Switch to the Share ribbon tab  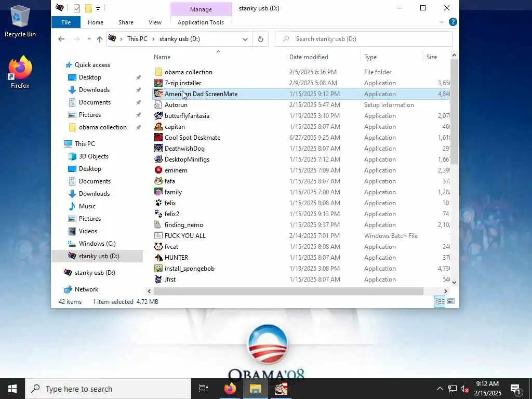click(x=126, y=22)
